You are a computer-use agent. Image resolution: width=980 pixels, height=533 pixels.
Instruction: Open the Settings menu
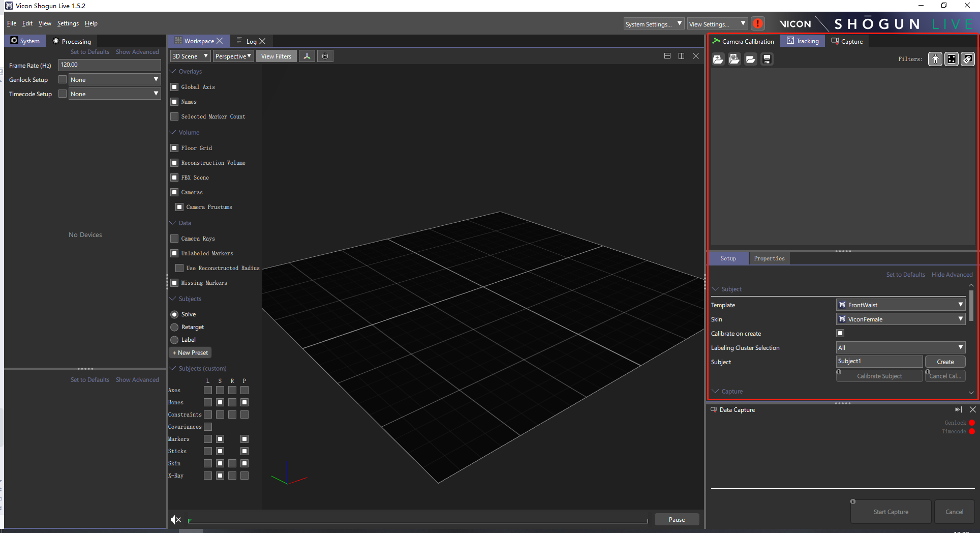(68, 23)
